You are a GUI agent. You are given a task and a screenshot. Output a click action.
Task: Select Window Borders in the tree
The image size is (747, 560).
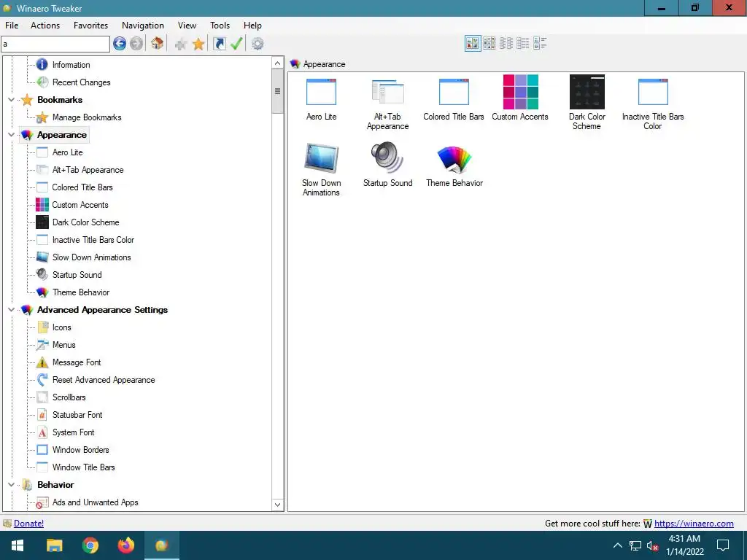[80, 450]
